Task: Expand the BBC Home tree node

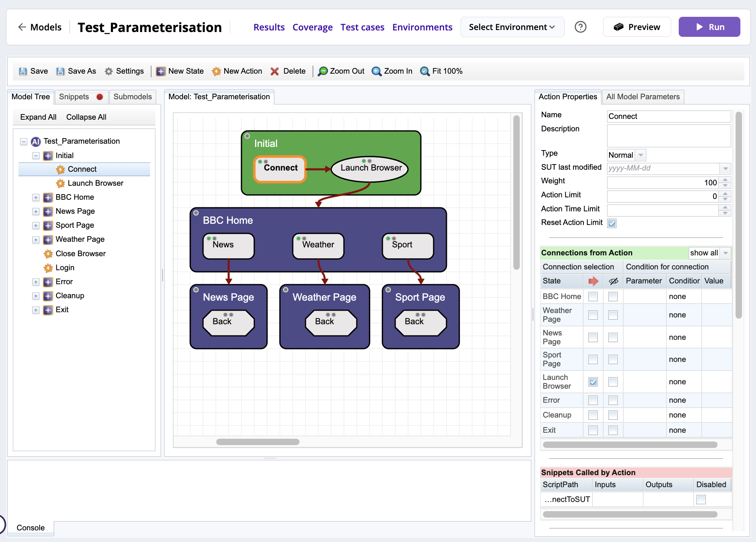Action: point(36,197)
